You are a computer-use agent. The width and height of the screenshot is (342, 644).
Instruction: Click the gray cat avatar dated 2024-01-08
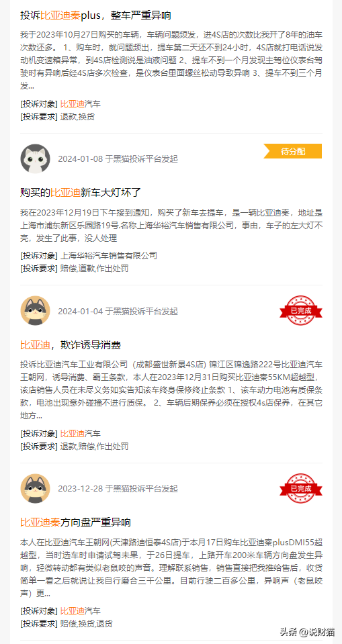[x=36, y=158]
